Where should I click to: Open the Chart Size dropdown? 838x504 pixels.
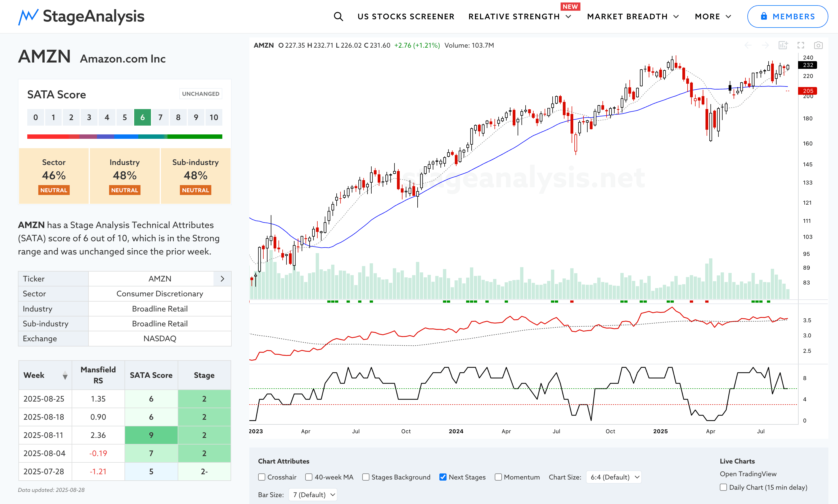[x=614, y=477]
